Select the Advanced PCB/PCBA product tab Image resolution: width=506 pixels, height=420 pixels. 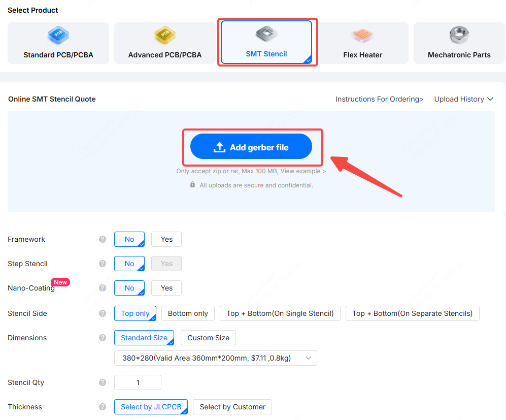[x=165, y=43]
